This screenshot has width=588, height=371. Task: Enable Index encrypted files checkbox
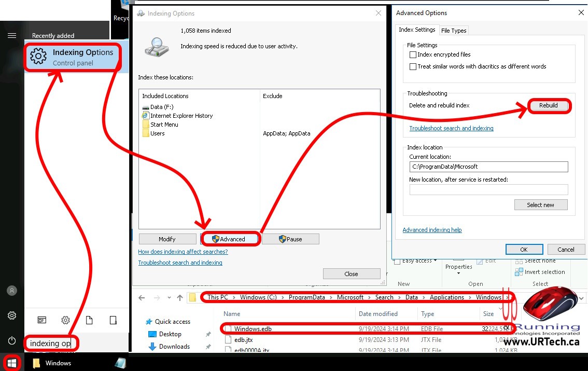[x=413, y=54]
